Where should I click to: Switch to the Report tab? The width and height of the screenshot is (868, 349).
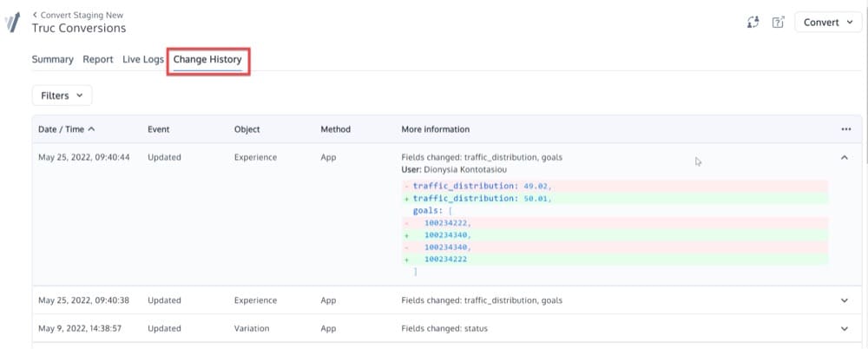pyautogui.click(x=98, y=59)
